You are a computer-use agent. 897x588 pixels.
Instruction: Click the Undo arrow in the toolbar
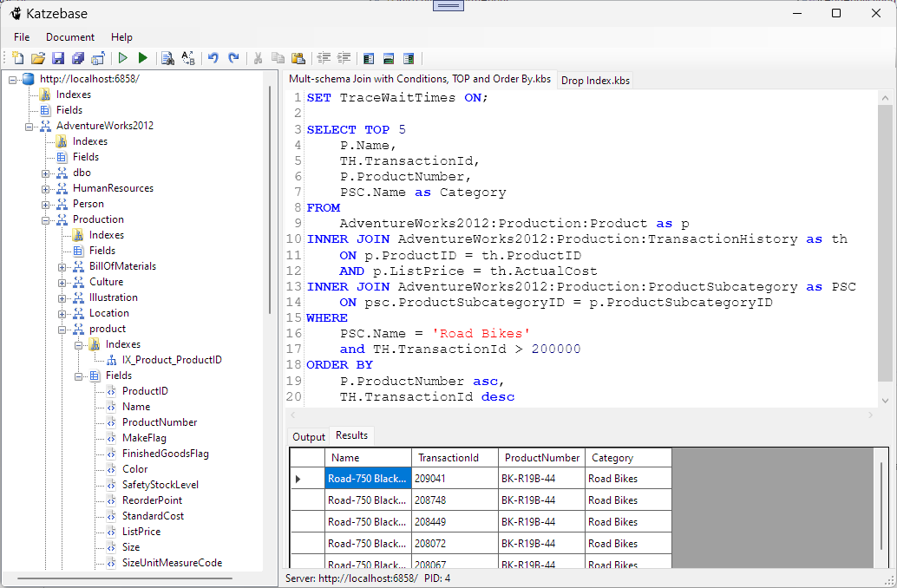pyautogui.click(x=213, y=58)
